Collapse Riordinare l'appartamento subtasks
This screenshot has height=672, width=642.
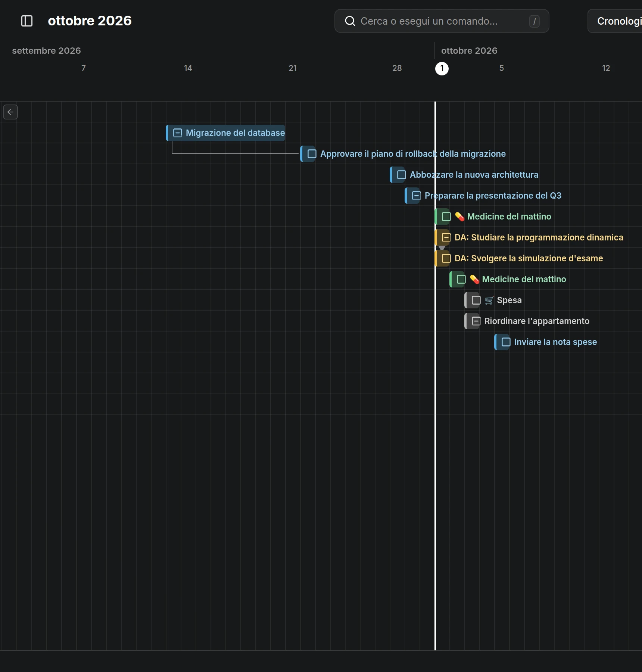pyautogui.click(x=476, y=321)
